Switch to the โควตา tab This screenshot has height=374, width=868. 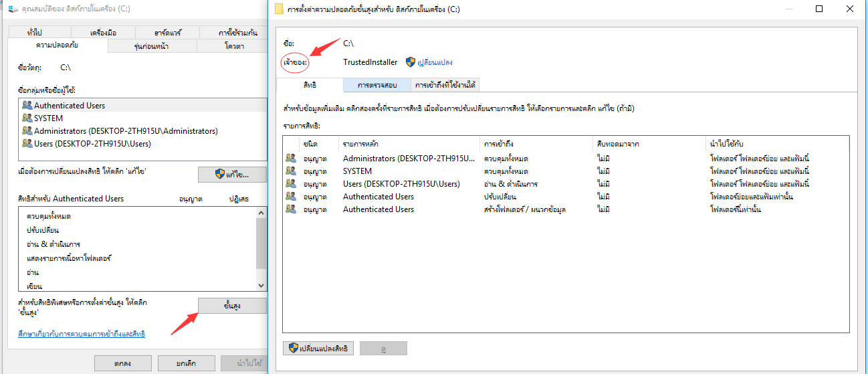pos(234,46)
